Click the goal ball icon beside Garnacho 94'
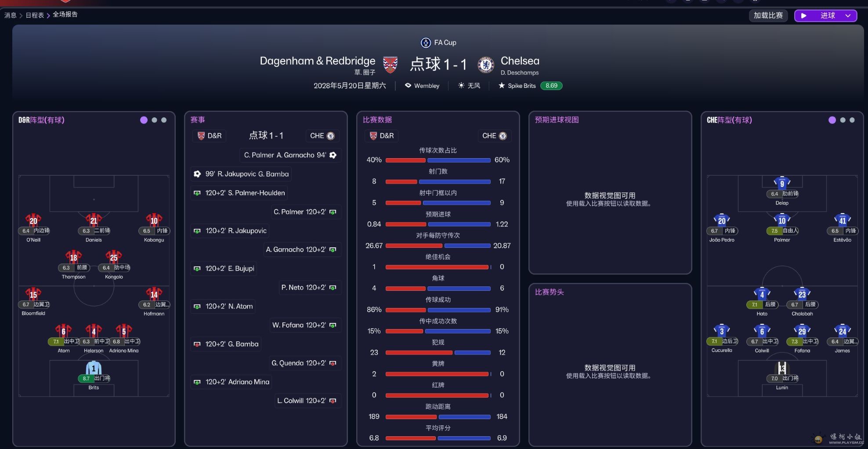Screen dimensions: 868x449 click(333, 155)
